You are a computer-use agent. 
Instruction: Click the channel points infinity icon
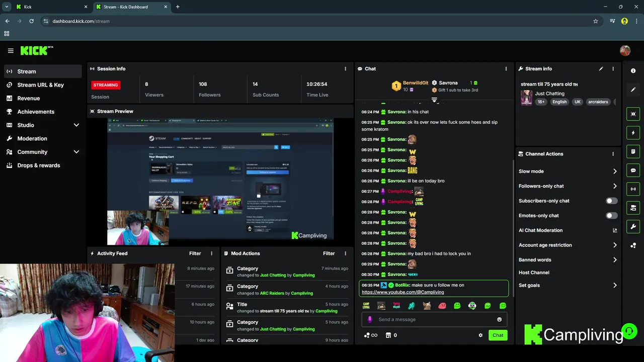coord(371,335)
